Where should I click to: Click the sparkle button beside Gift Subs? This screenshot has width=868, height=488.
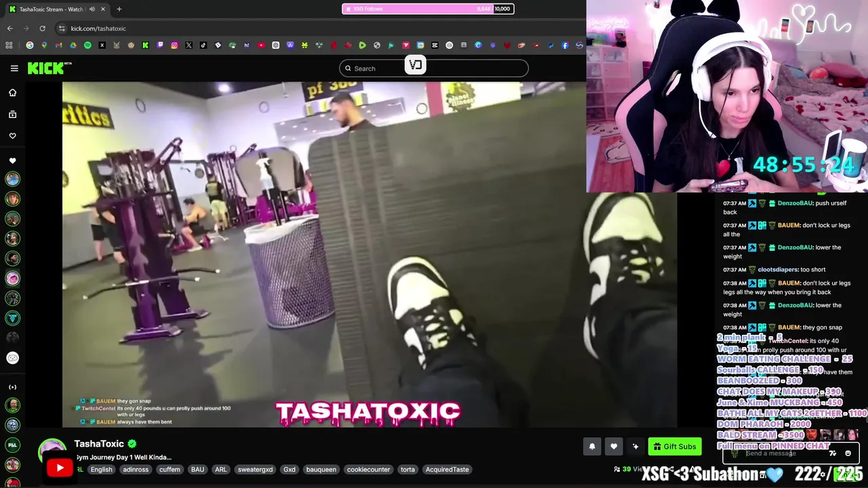point(635,446)
